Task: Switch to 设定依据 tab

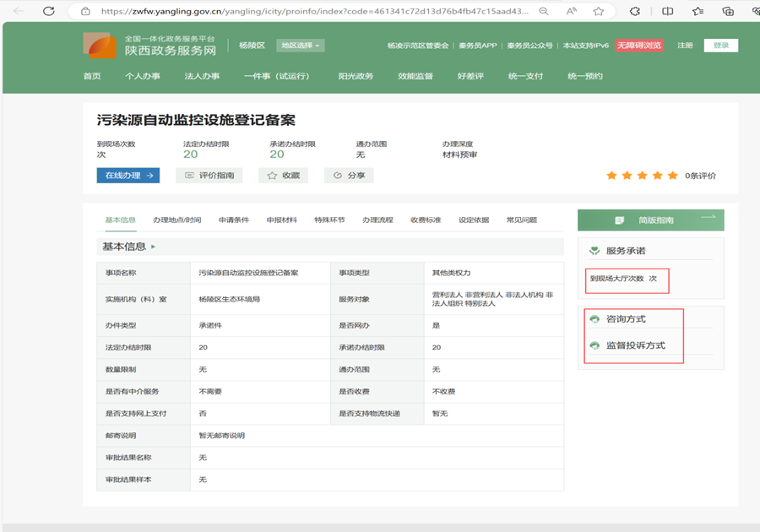Action: tap(474, 220)
